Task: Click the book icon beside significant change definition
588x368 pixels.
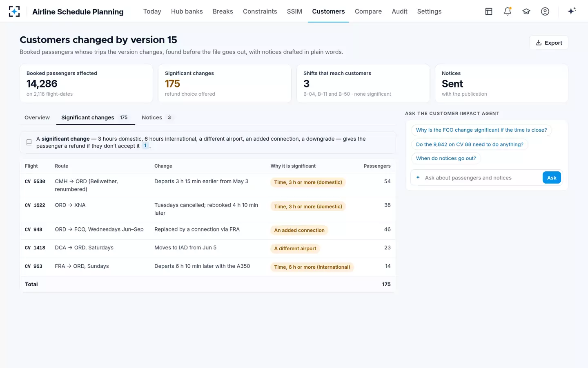Action: 29,142
